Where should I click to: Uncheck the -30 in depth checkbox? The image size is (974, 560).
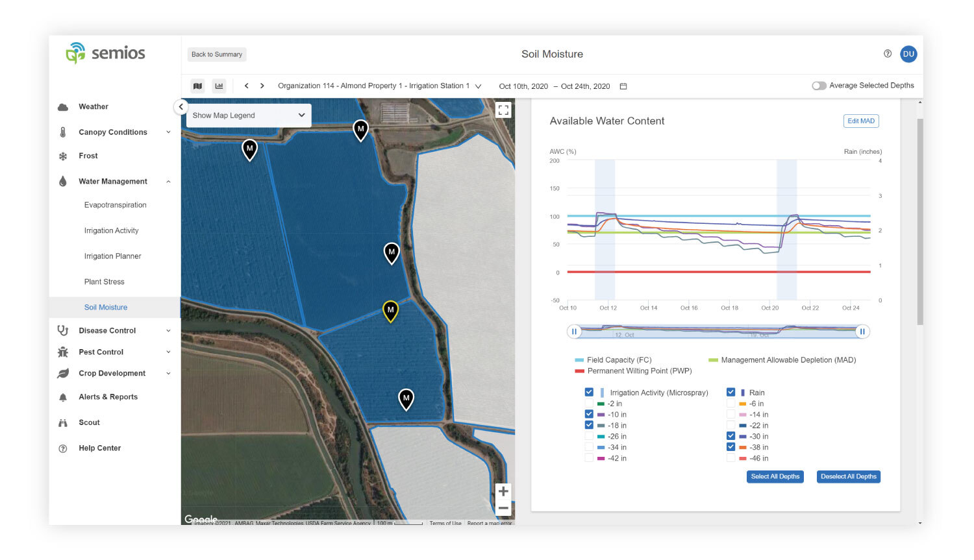coord(730,437)
